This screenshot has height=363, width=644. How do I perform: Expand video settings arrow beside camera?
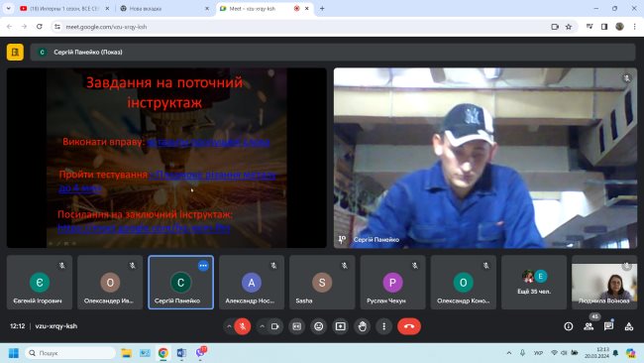262,326
